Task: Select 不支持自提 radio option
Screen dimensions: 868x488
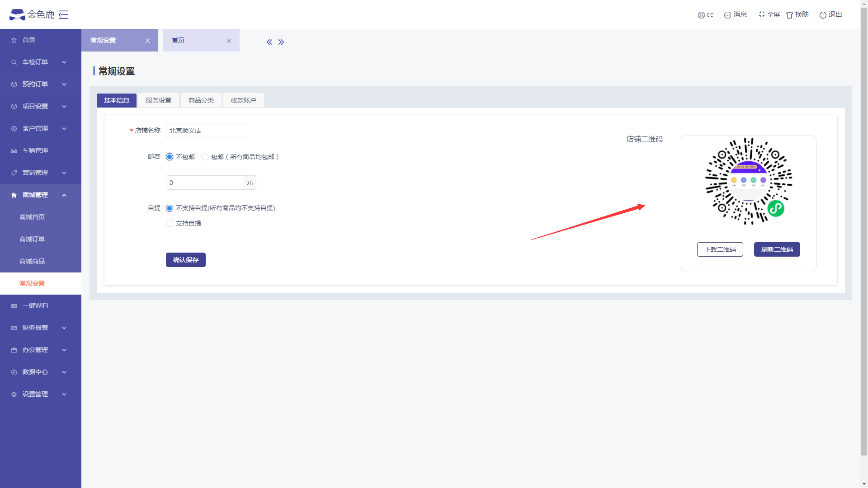Action: [170, 208]
